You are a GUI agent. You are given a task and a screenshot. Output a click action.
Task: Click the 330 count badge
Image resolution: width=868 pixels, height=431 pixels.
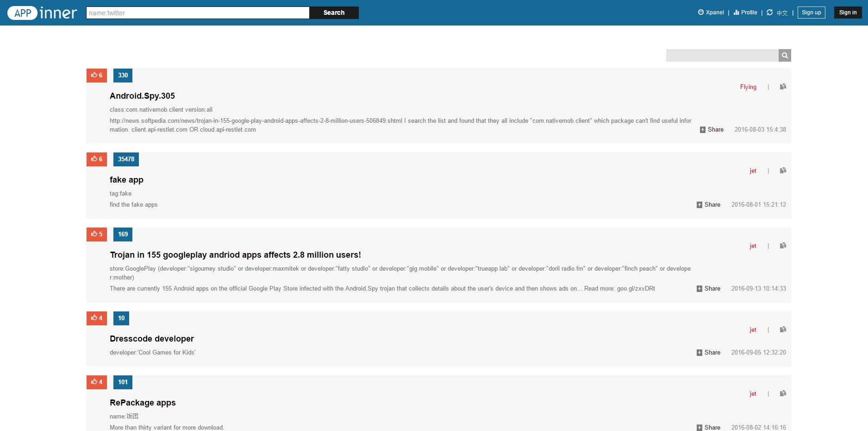click(123, 76)
